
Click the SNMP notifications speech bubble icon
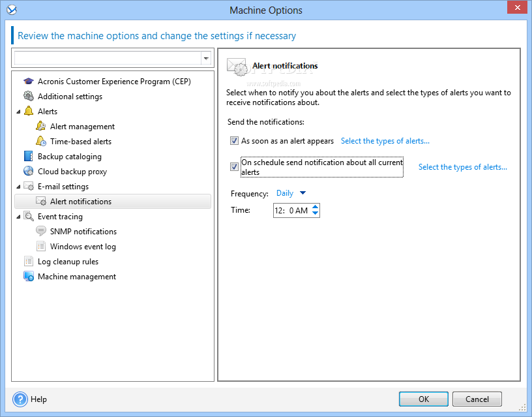[40, 231]
